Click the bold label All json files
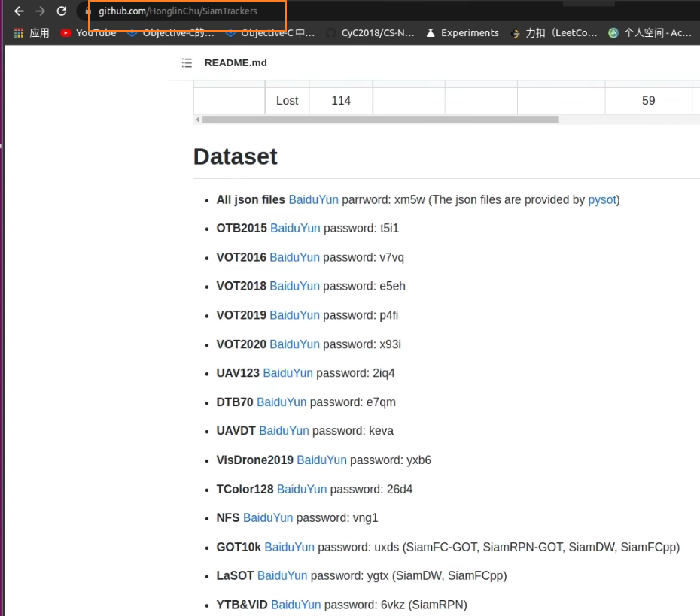Image resolution: width=700 pixels, height=616 pixels. tap(251, 200)
